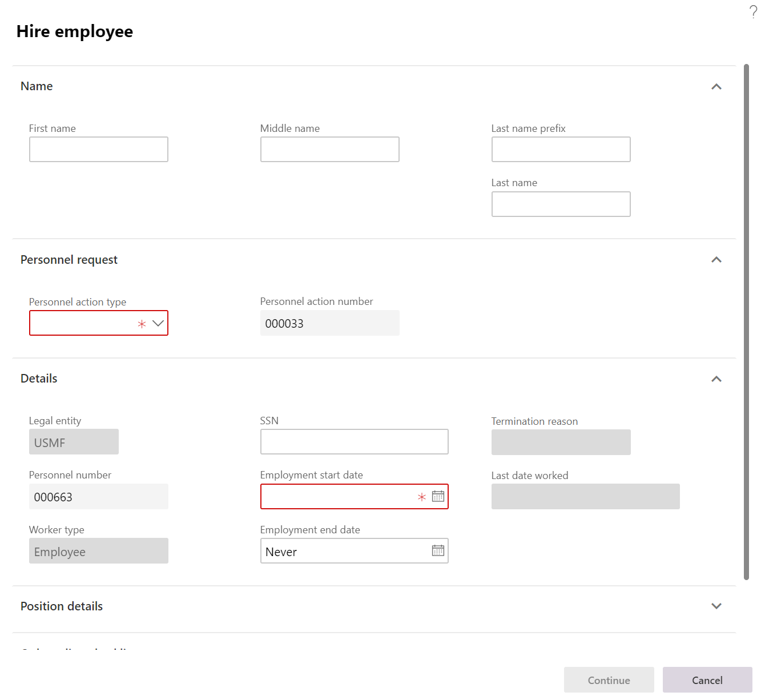Click into the First name field
The image size is (761, 700).
point(98,149)
